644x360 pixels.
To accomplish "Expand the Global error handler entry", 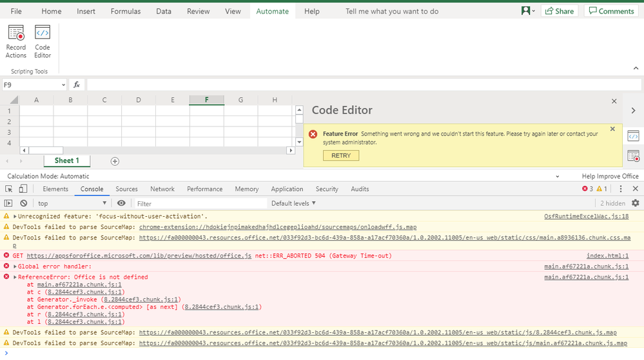I will 15,266.
